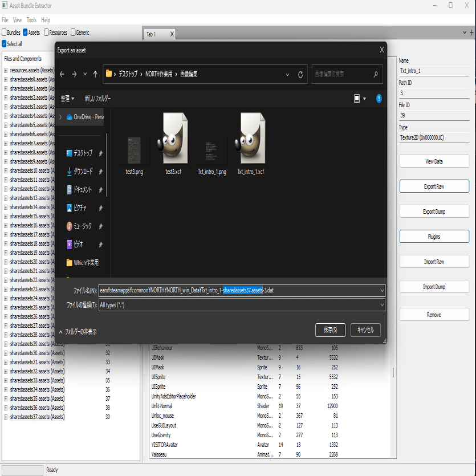
Task: Click pin icon next to ダウンロード
Action: point(100,172)
